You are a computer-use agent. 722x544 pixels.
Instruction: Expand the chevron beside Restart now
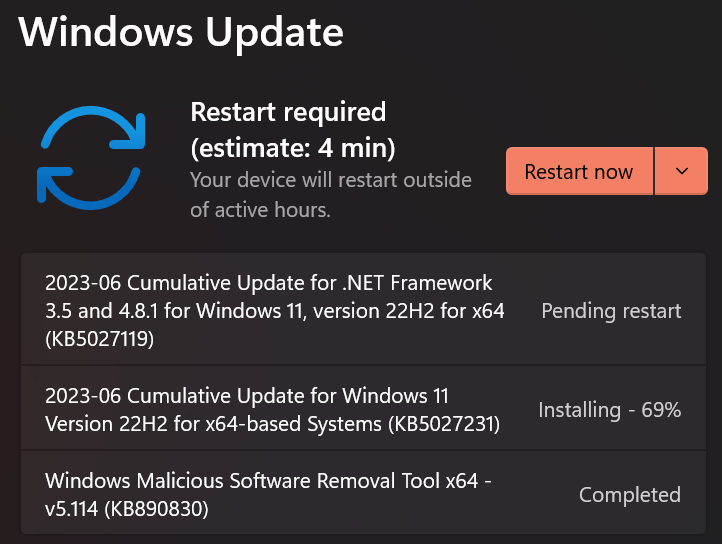tap(682, 171)
